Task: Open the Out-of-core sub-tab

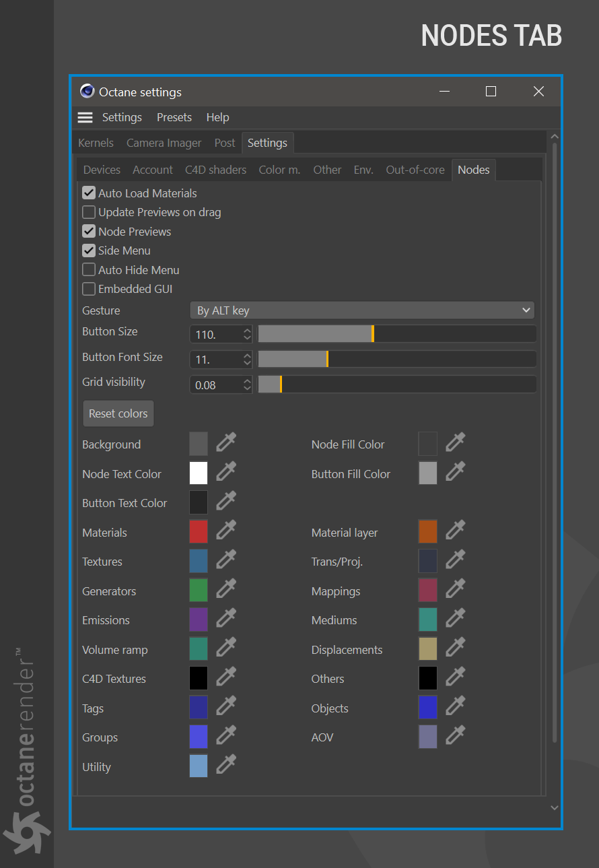Action: tap(415, 170)
